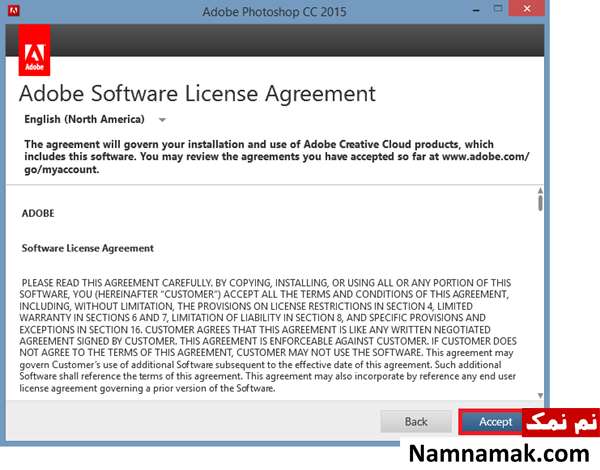600x470 pixels.
Task: Minimize the Adobe Photoshop CC 2015 window
Action: pos(476,10)
